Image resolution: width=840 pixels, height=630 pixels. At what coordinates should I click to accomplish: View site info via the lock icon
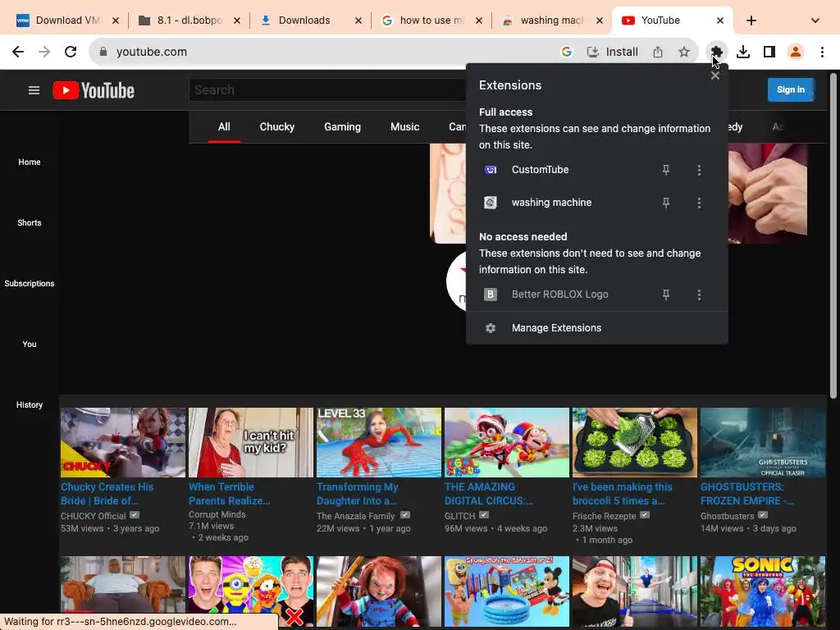point(103,52)
